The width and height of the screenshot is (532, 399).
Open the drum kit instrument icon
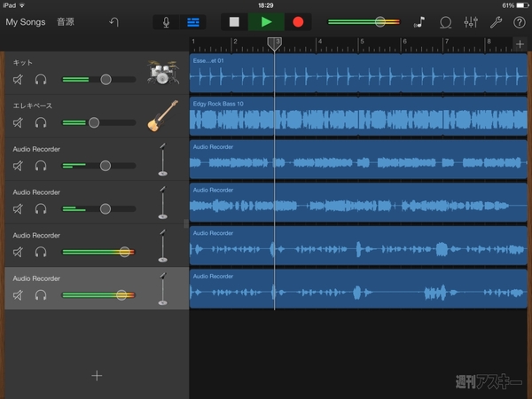coord(160,74)
